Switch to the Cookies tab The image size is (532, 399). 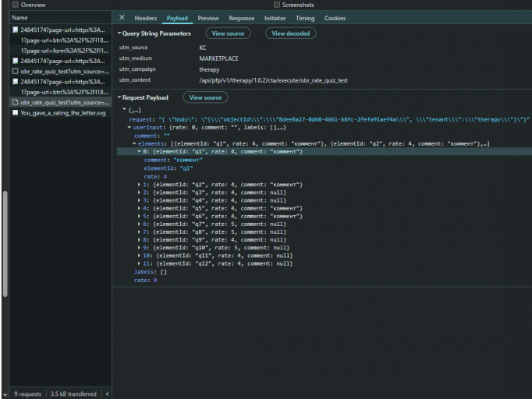coord(335,18)
